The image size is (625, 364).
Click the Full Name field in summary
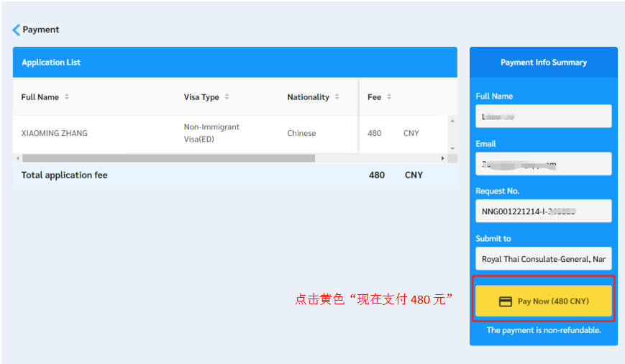tap(543, 116)
